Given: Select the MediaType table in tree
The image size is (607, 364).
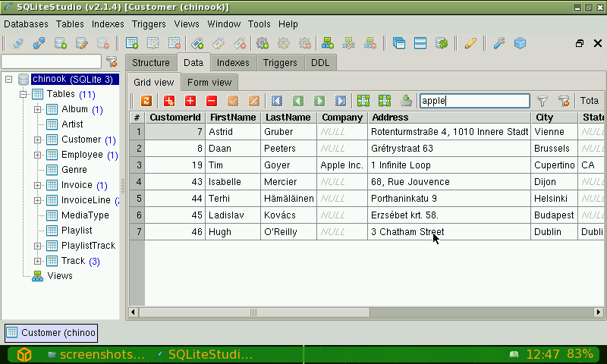Looking at the screenshot, I should pyautogui.click(x=85, y=215).
